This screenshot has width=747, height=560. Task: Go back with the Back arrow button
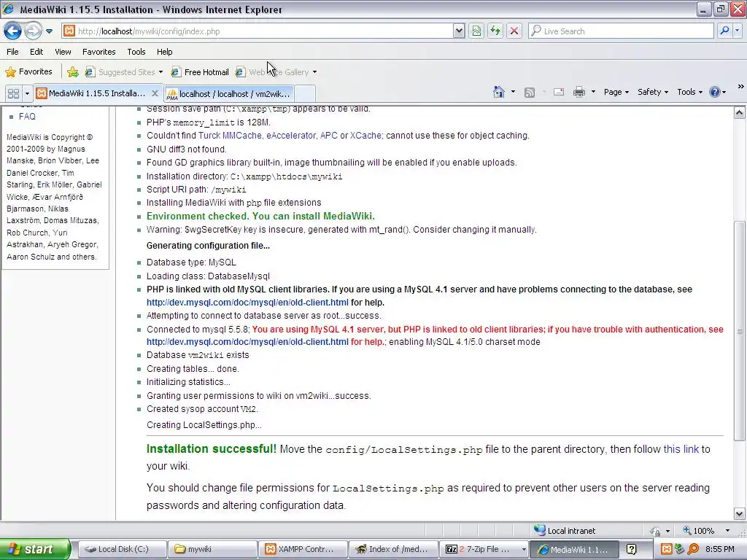[13, 31]
